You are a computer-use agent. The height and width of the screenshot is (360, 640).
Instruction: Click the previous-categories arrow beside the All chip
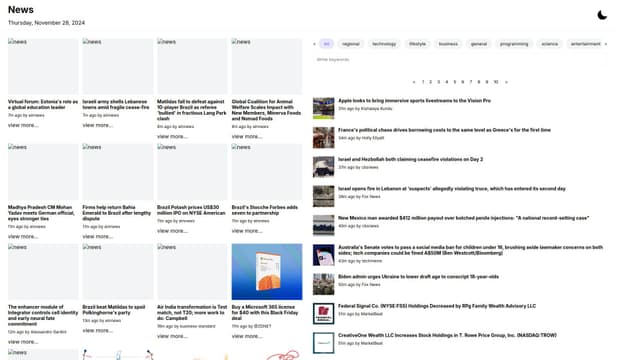click(314, 44)
